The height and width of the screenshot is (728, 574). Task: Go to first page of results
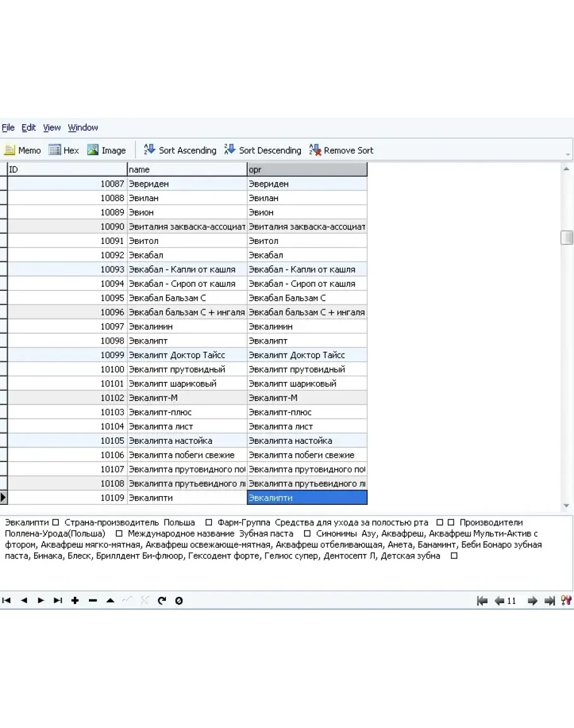[483, 601]
